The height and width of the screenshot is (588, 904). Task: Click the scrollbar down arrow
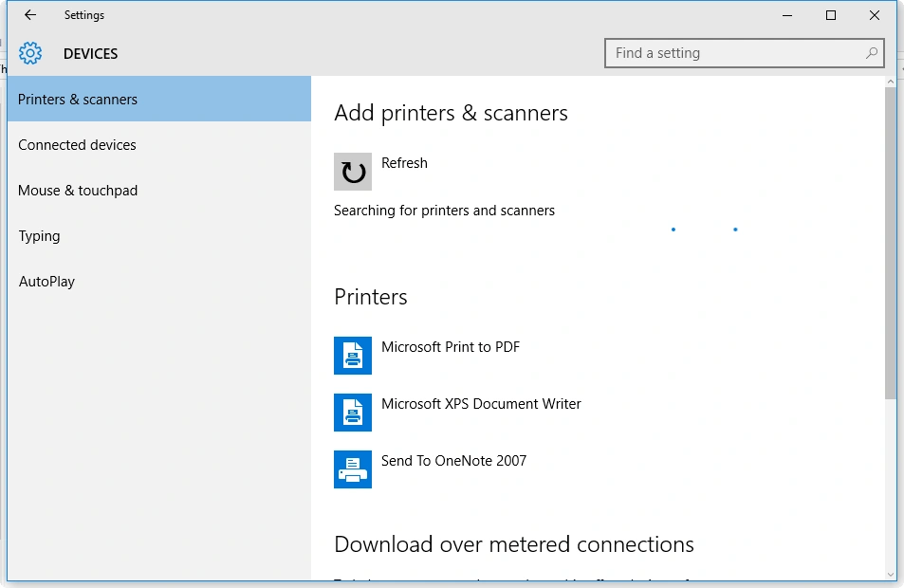pos(890,574)
